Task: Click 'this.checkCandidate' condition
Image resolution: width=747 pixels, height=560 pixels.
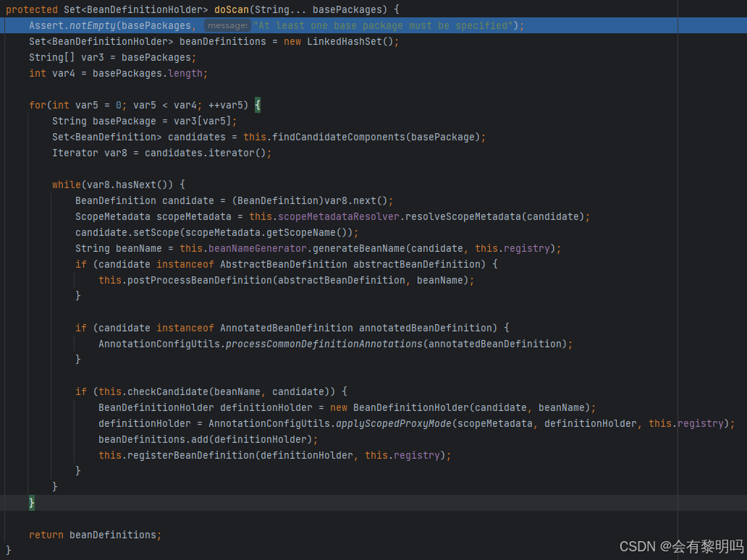Action: pyautogui.click(x=153, y=391)
